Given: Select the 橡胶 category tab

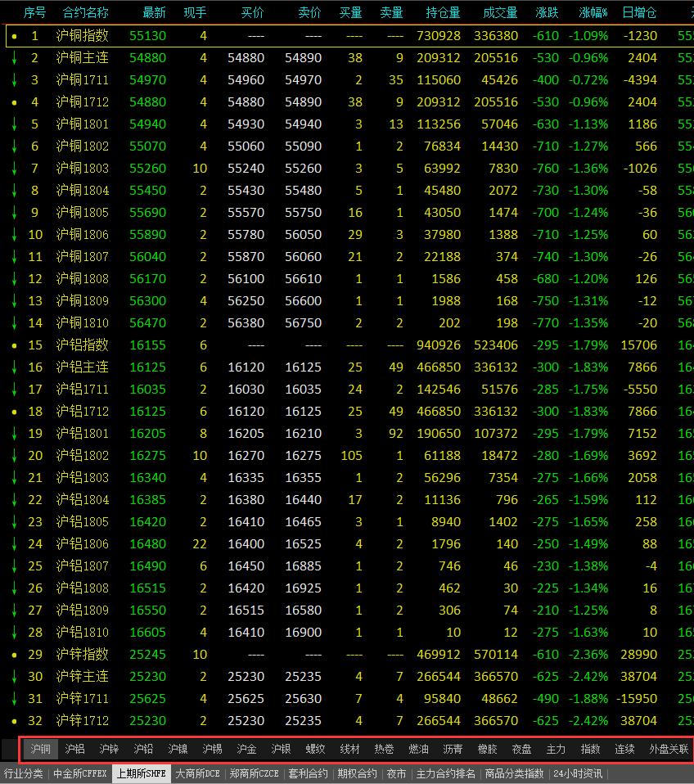Looking at the screenshot, I should [x=487, y=749].
